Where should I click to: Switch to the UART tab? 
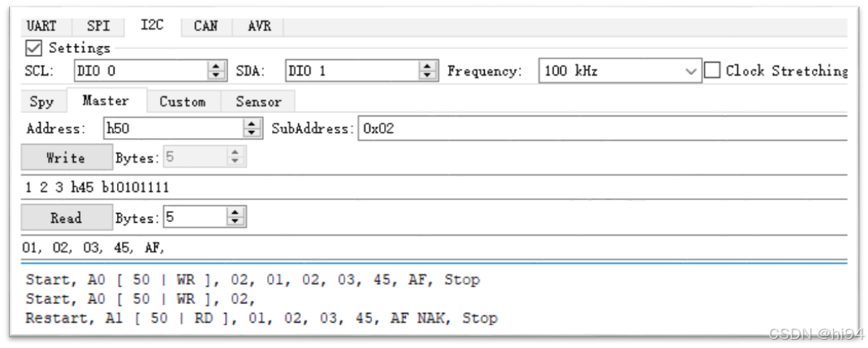click(x=41, y=26)
